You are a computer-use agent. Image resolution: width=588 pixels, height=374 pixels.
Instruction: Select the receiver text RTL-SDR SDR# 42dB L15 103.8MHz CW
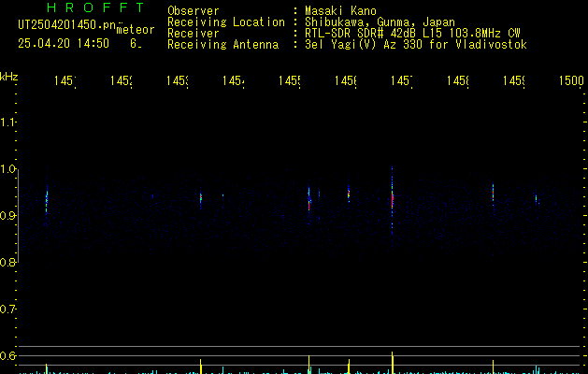[412, 33]
